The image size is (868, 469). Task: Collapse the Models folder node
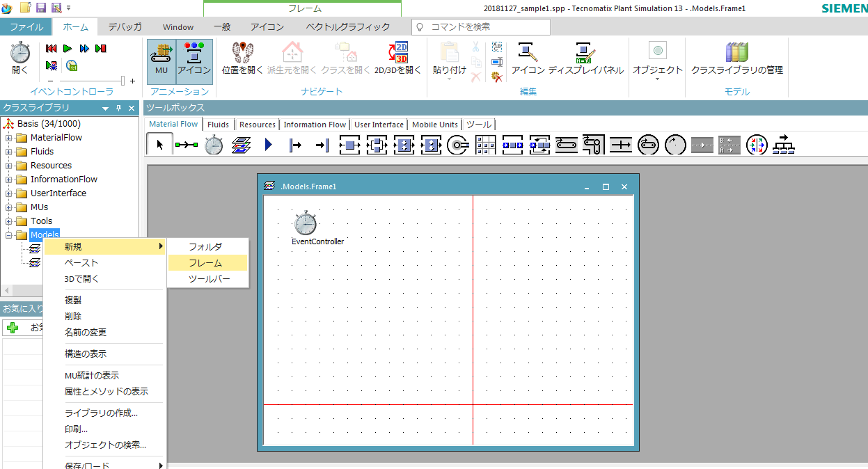8,234
